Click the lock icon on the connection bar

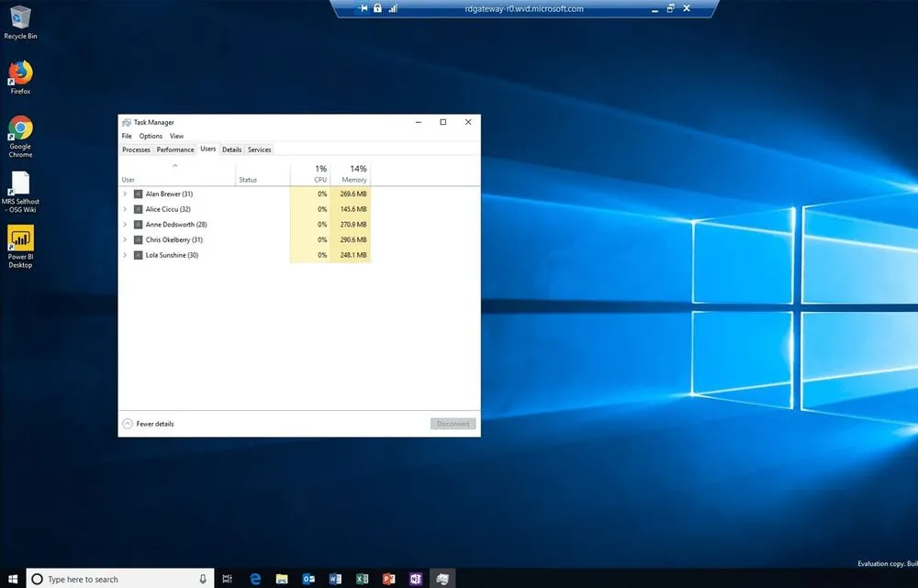click(377, 8)
